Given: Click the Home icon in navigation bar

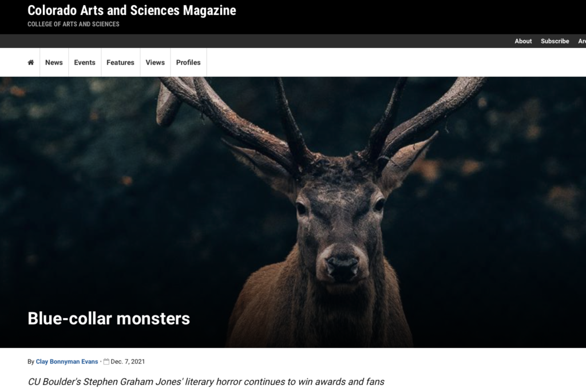Looking at the screenshot, I should [x=31, y=62].
